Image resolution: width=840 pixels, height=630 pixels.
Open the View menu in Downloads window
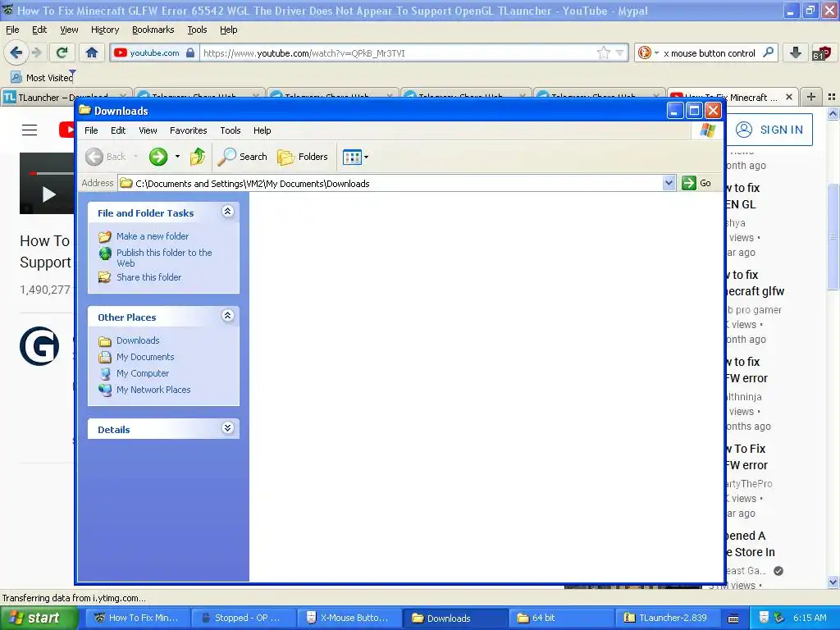coord(148,130)
